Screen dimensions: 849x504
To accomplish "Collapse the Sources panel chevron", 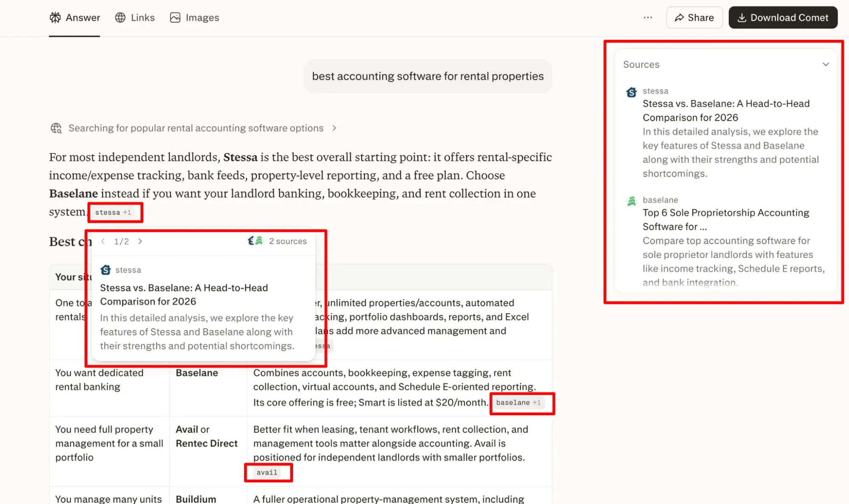I will point(826,65).
